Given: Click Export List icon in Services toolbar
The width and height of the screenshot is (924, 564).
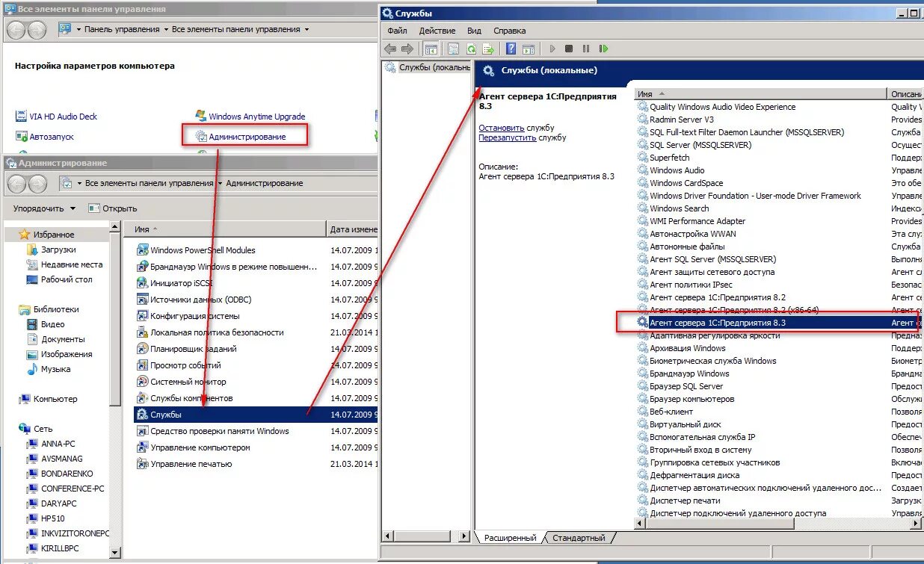Looking at the screenshot, I should 488,49.
